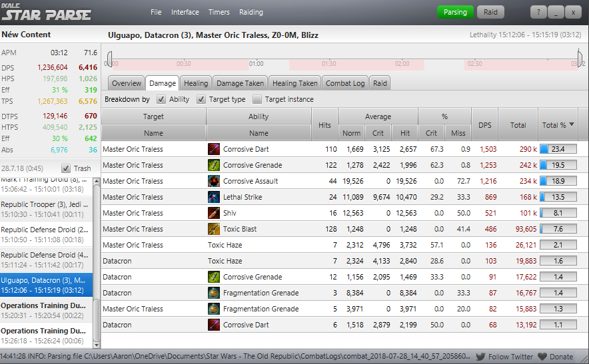
Task: Open the Interface menu
Action: click(x=185, y=12)
